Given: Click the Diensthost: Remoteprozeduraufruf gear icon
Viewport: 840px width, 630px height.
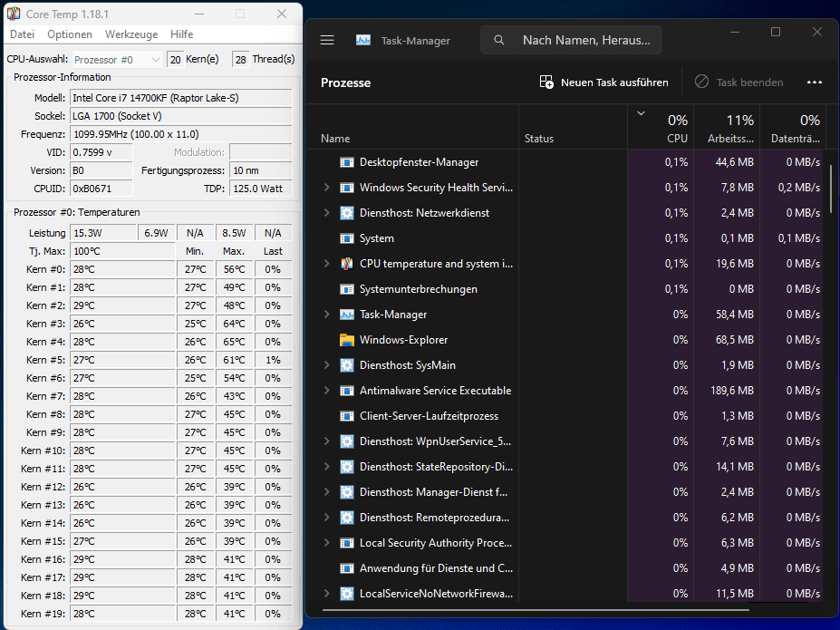Looking at the screenshot, I should coord(347,518).
